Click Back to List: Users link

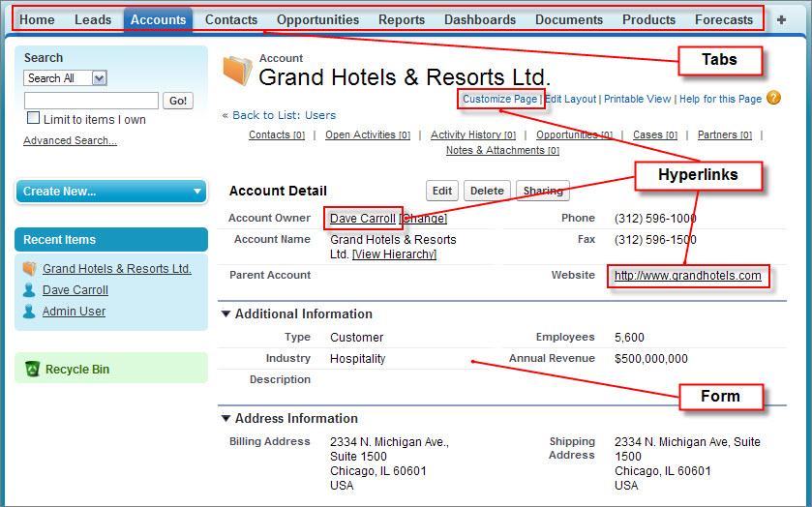tap(284, 115)
